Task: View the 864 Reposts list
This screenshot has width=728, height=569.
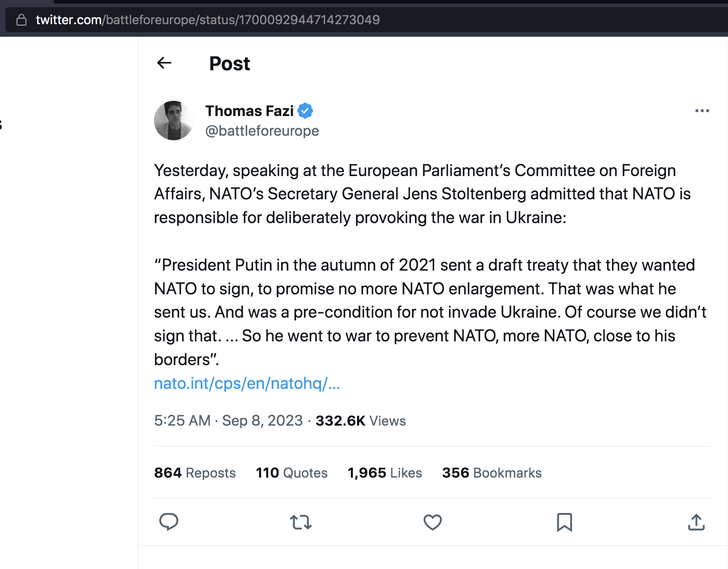Action: click(x=195, y=473)
